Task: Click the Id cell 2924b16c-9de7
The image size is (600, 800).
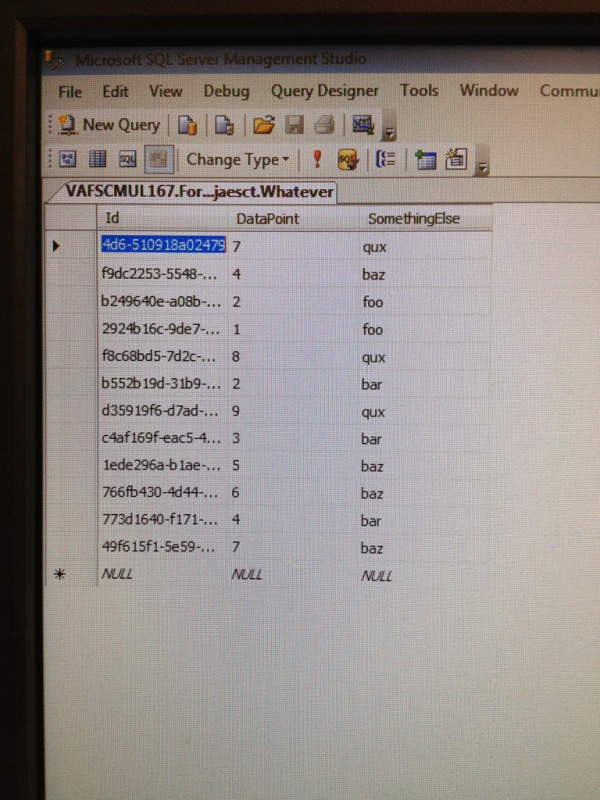Action: tap(162, 329)
